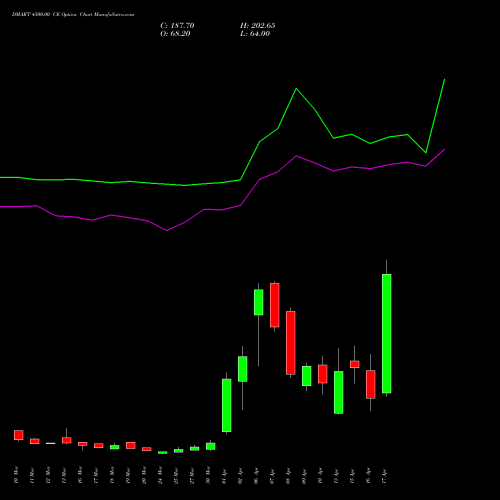
Task: Click the close price value C: 187.70
Action: click(177, 26)
